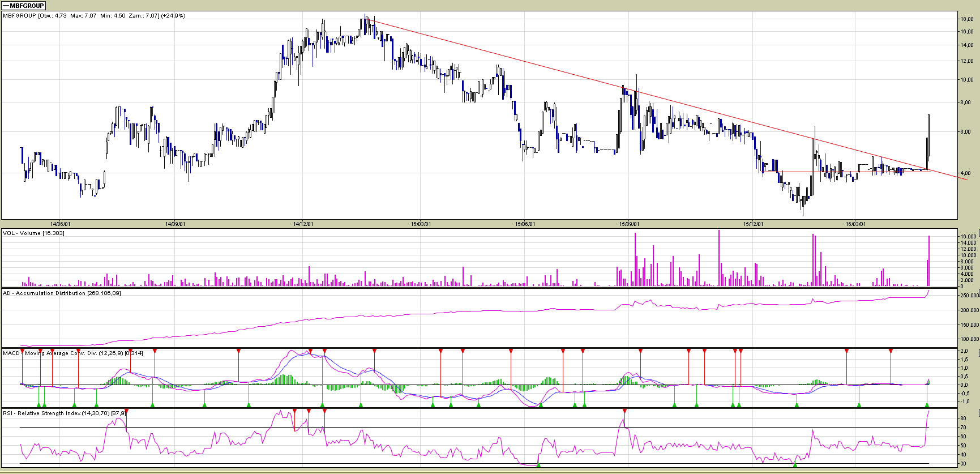
Task: Click the red RSI marker near 15/09/01
Action: [x=624, y=411]
